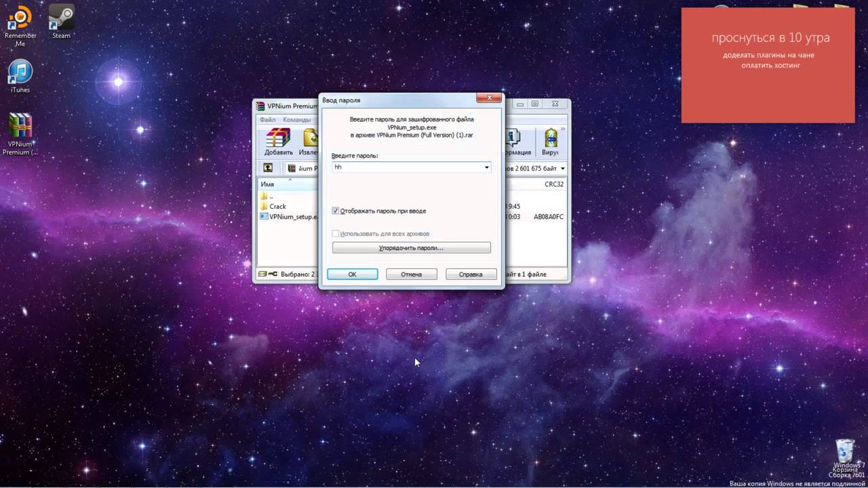Maximize the WinRAR window
Viewport: 868px width, 488px height.
click(535, 104)
